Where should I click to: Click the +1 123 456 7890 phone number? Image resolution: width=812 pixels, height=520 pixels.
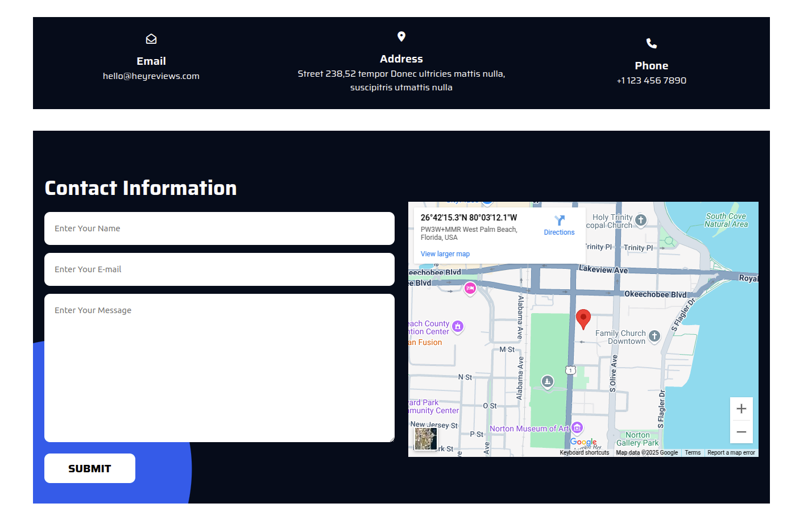click(652, 81)
